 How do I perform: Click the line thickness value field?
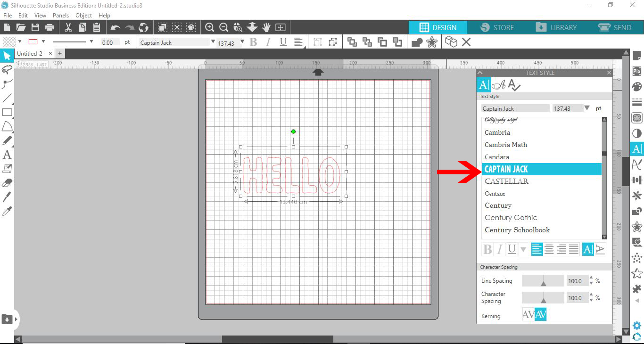click(110, 42)
